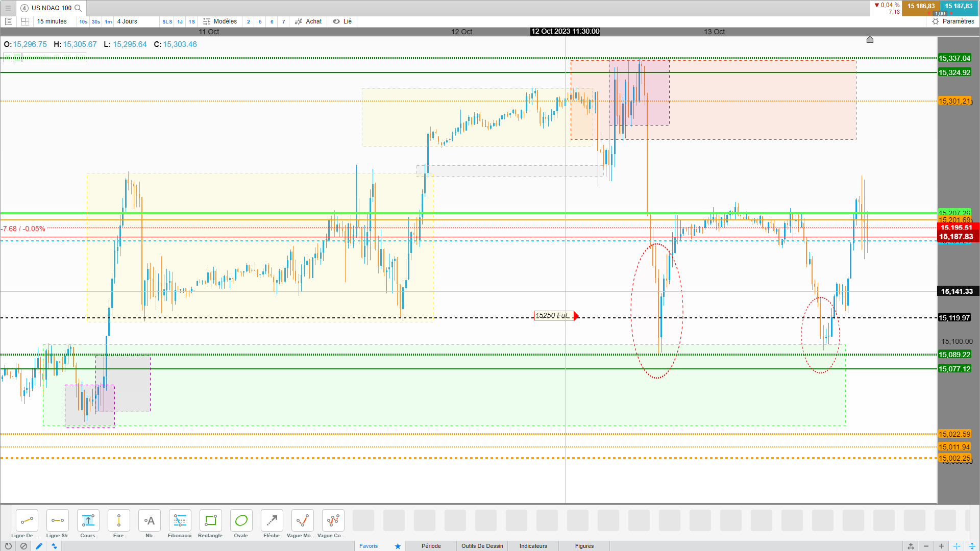Select the Ovale drawing tool
The image size is (980, 551).
coord(241,521)
